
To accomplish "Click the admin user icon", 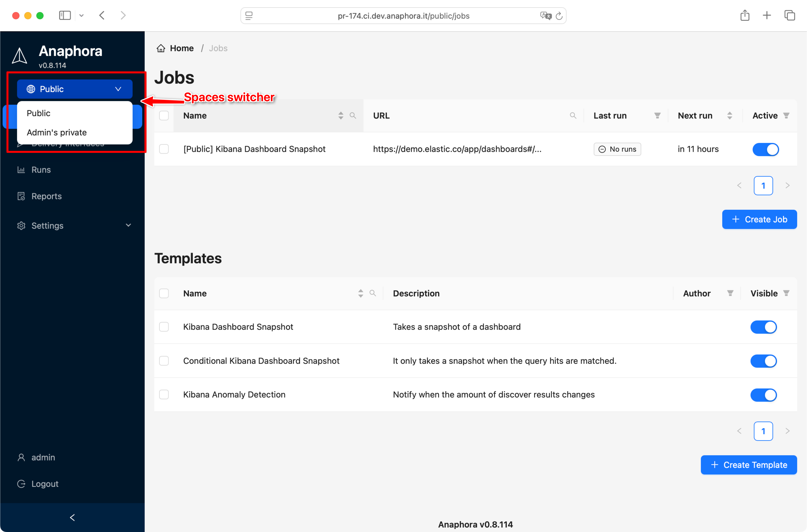I will pos(21,457).
